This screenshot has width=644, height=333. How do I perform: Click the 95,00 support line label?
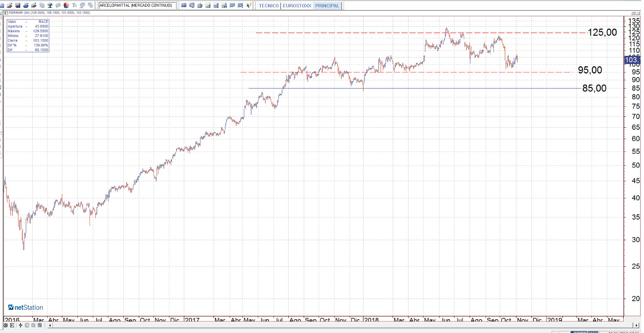(x=590, y=70)
